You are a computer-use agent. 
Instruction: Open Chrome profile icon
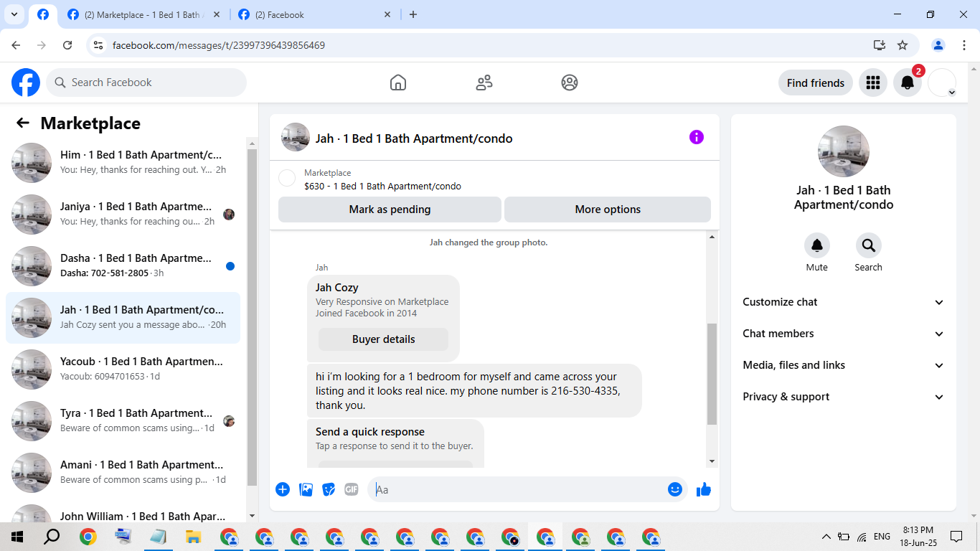tap(938, 45)
